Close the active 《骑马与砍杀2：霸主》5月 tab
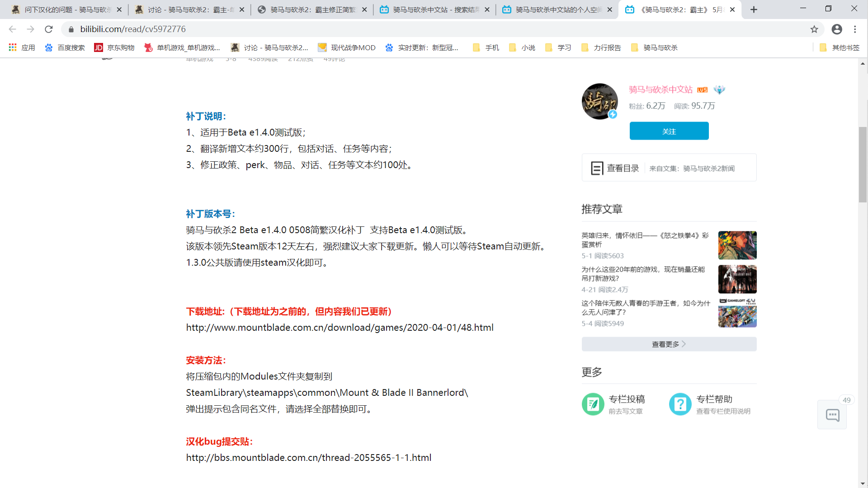Image resolution: width=868 pixels, height=488 pixels. click(732, 9)
